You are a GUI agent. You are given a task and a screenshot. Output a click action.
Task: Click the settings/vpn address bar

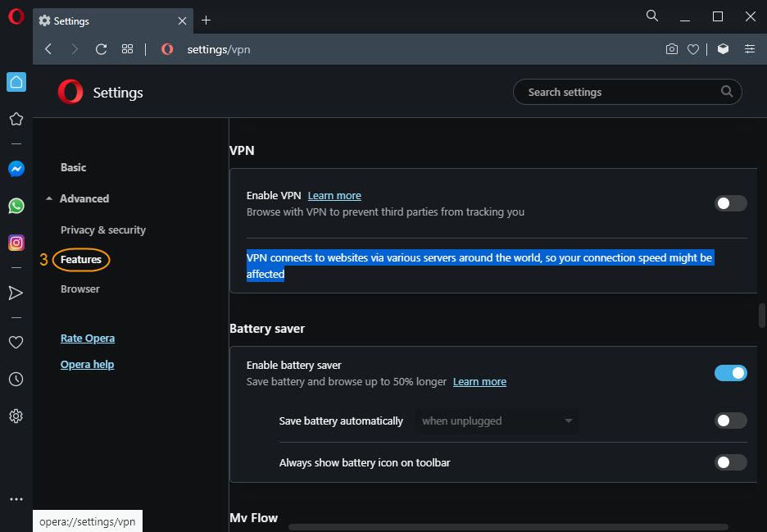coord(219,49)
